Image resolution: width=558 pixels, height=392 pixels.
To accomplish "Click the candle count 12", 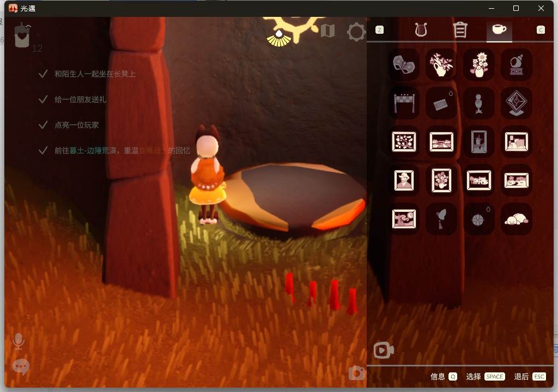I will point(37,49).
